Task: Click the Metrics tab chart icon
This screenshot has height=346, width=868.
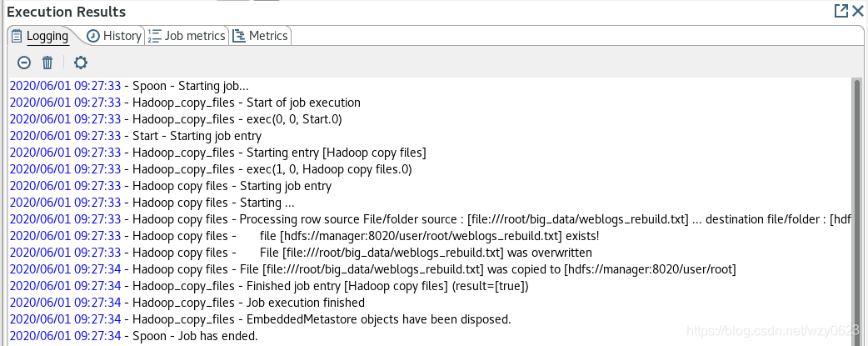Action: 239,36
